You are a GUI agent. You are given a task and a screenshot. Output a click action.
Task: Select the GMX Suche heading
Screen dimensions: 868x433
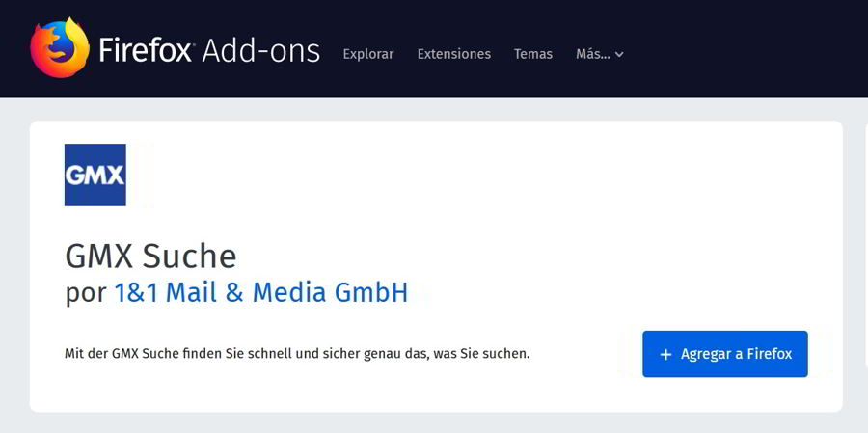tap(150, 256)
